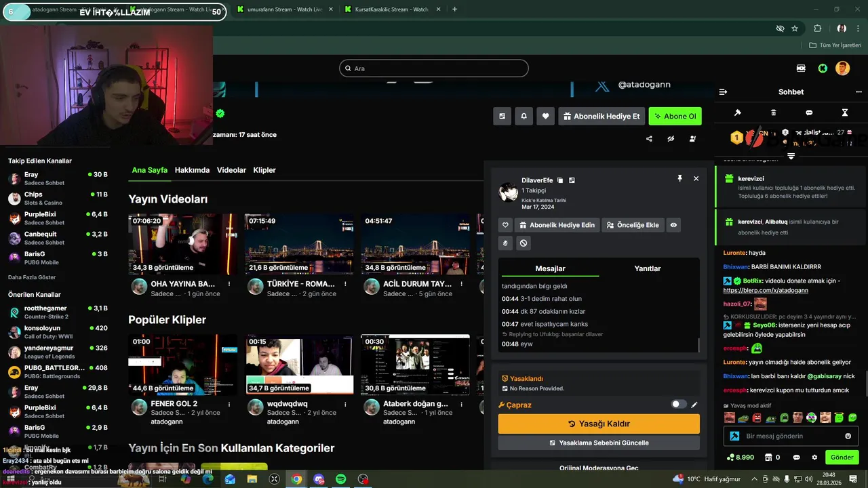Click the green Gönder send button
The width and height of the screenshot is (868, 488).
click(x=842, y=457)
